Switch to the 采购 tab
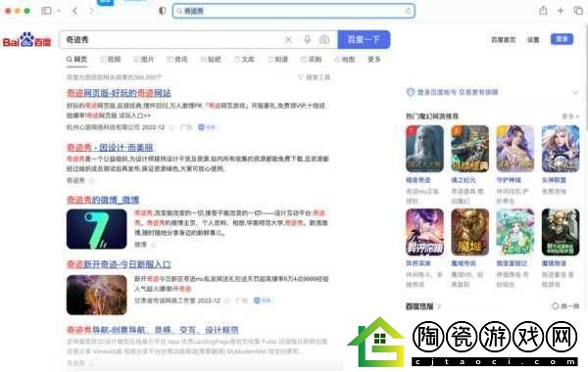588x372 pixels. pos(311,59)
